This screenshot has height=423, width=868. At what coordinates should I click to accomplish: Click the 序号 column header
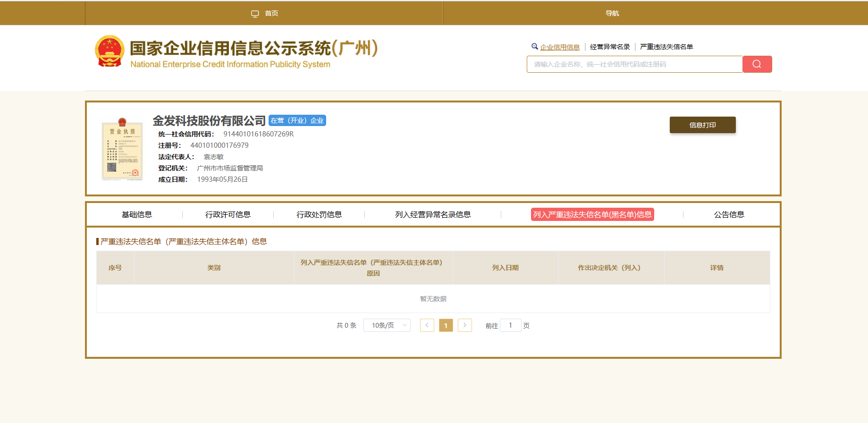point(115,268)
